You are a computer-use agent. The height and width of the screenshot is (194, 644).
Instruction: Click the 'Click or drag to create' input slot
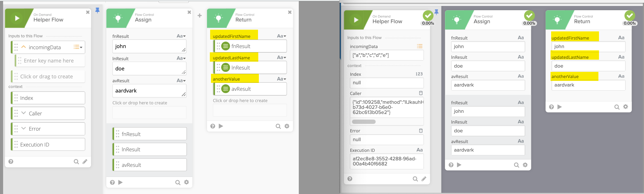coord(48,76)
